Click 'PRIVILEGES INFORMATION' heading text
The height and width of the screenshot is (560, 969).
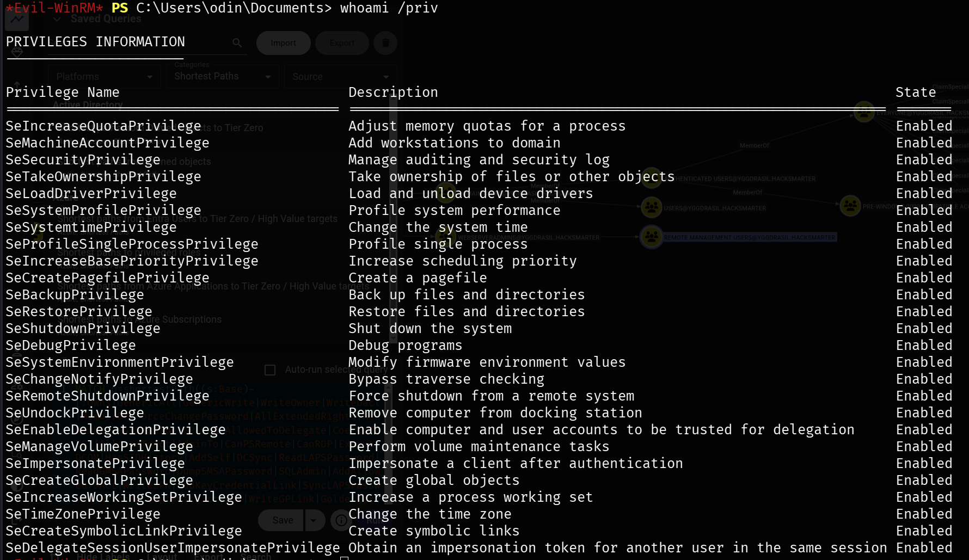tap(95, 42)
